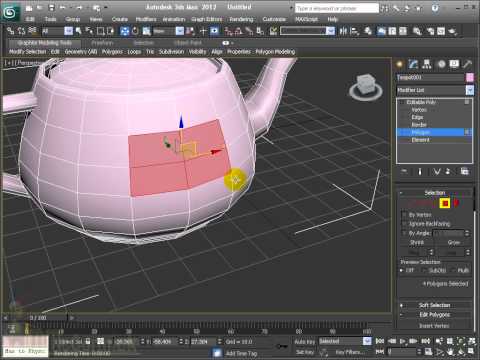Image resolution: width=480 pixels, height=360 pixels.
Task: Open the Customize menu
Action: pos(274,19)
